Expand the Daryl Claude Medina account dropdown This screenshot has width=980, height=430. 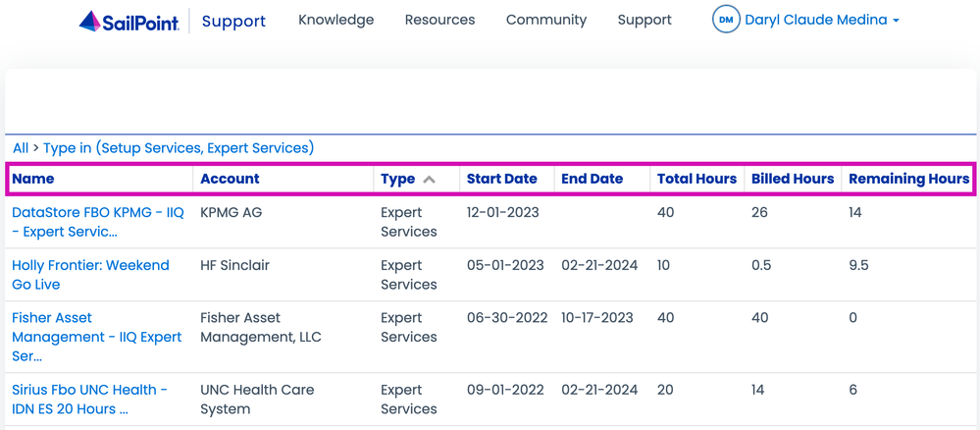pos(821,20)
